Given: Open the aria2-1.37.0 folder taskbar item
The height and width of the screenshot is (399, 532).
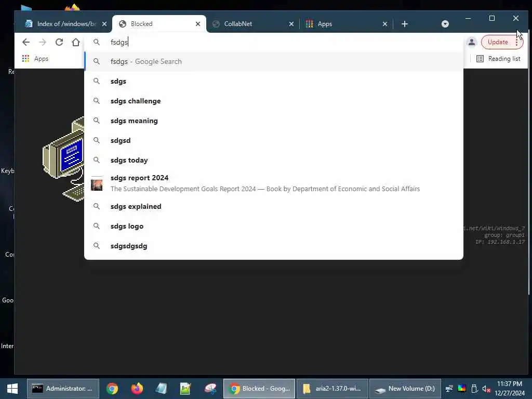Looking at the screenshot, I should click(332, 389).
